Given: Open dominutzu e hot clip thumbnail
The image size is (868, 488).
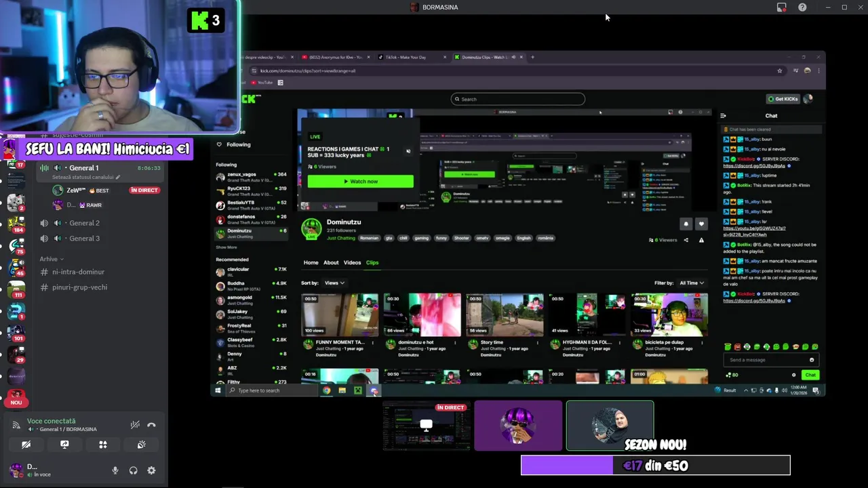Looking at the screenshot, I should [x=422, y=314].
